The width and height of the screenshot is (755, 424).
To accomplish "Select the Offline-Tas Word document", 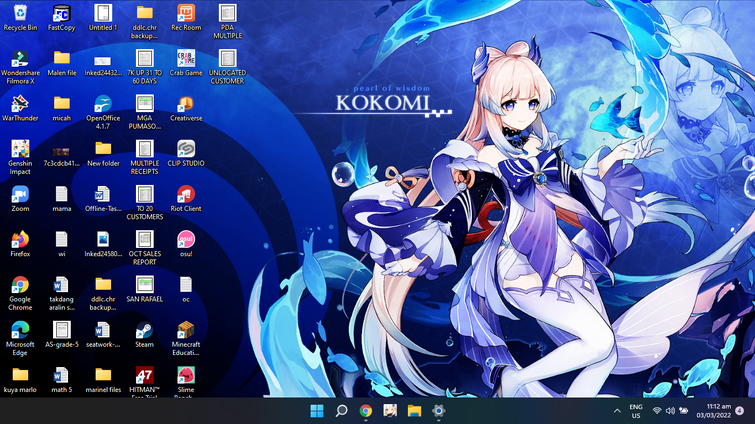I will tap(103, 199).
